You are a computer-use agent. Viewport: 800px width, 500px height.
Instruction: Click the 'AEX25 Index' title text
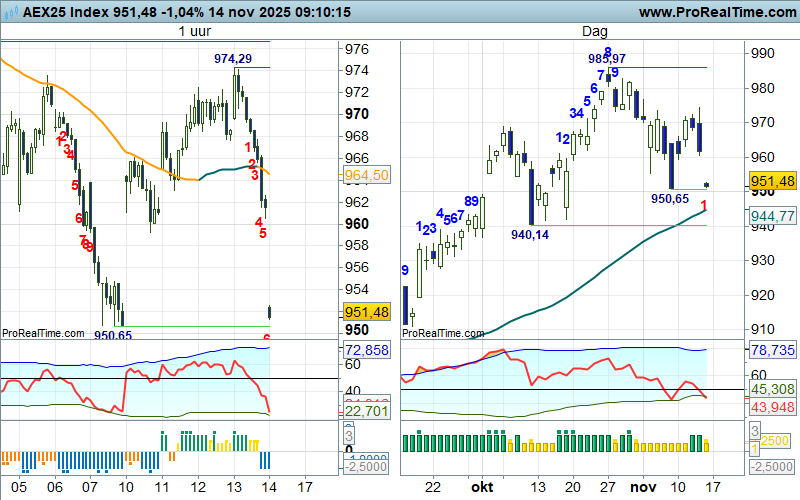66,12
